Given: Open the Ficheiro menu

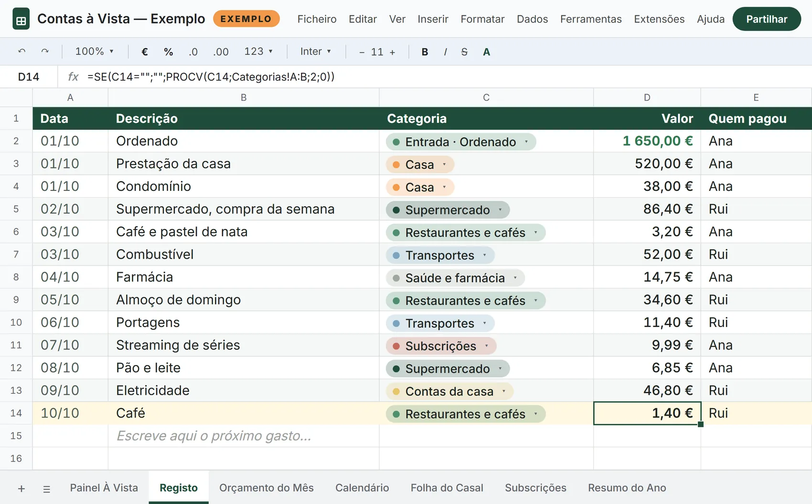Looking at the screenshot, I should tap(317, 19).
